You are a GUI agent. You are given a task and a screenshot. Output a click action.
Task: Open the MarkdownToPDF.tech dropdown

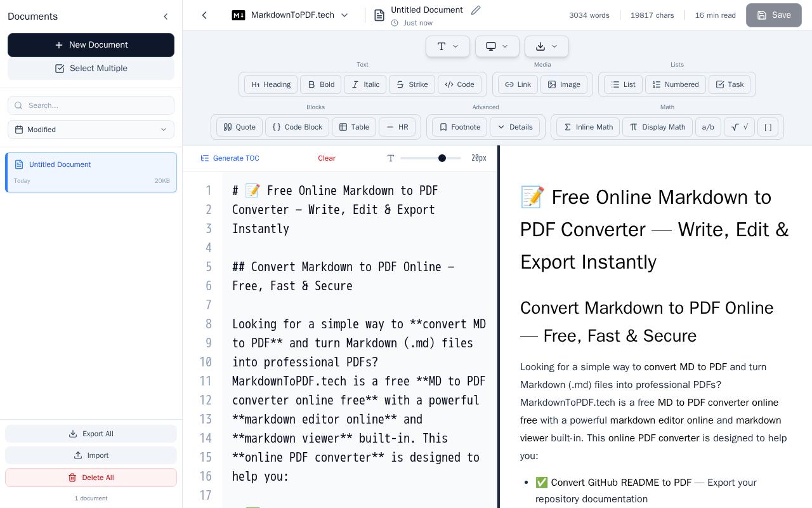[x=290, y=15]
